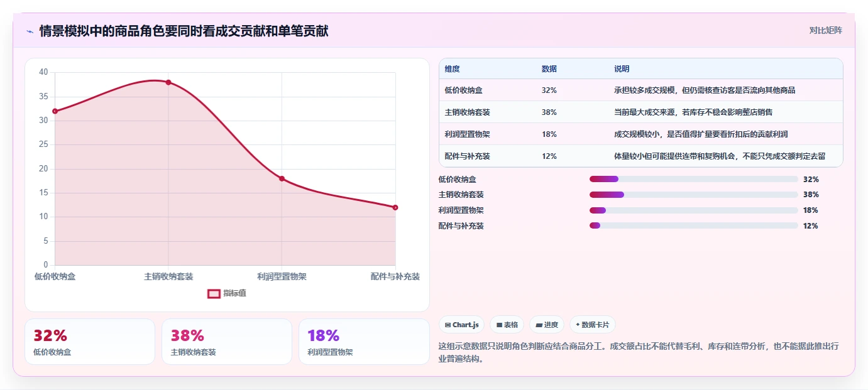Viewport: 868px width, 390px height.
Task: Click the 32% value in the table
Action: (549, 90)
